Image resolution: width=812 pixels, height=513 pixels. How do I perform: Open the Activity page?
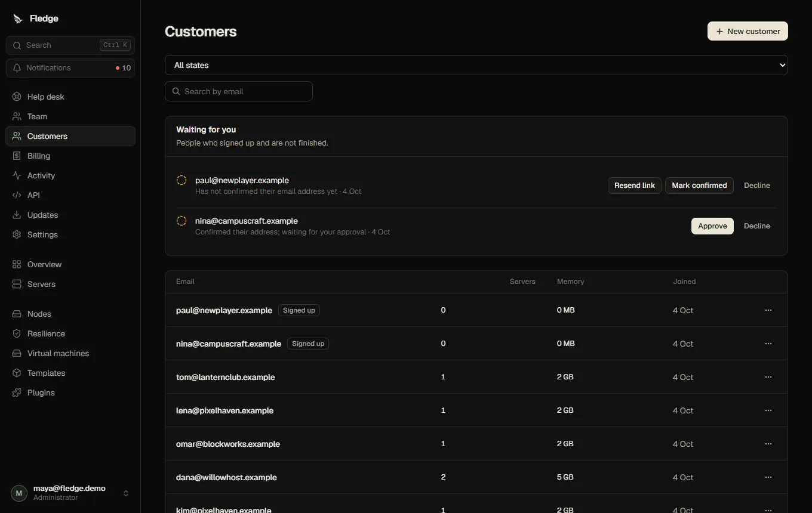[x=70, y=175]
